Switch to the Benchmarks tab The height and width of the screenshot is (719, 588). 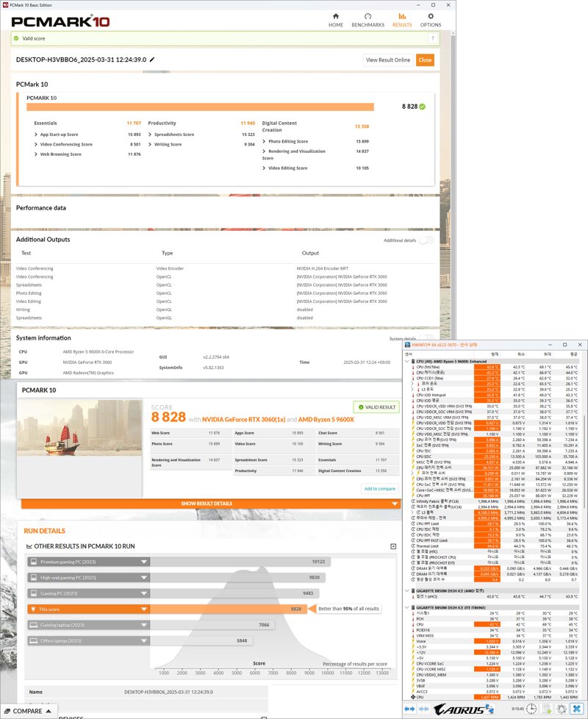pos(367,21)
